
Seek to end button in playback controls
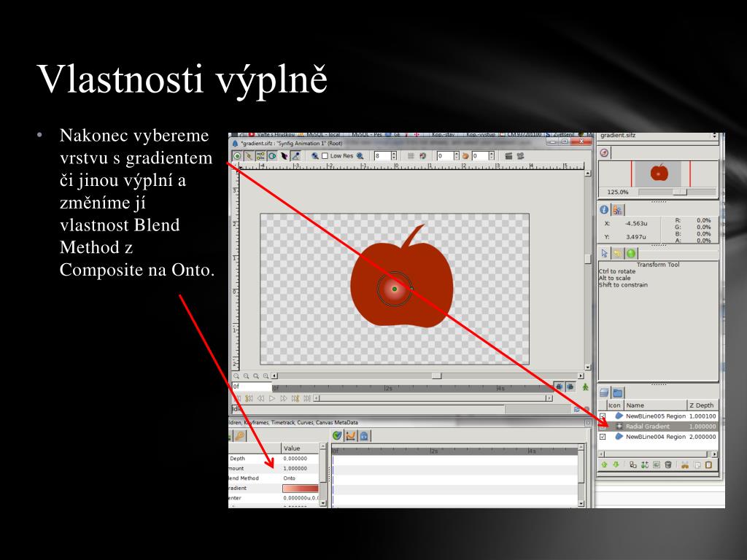(x=307, y=399)
